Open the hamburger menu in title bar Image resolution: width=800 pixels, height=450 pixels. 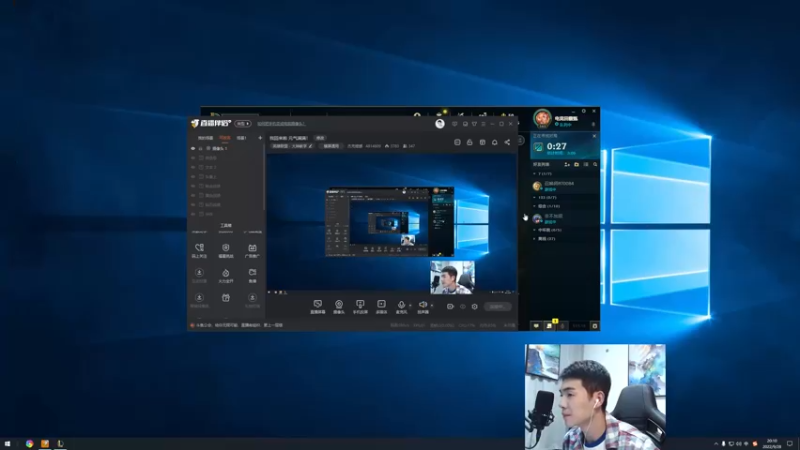(483, 123)
